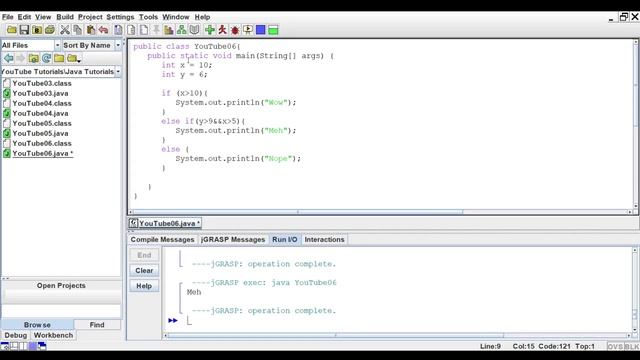Open the Help menu

pos(202,17)
